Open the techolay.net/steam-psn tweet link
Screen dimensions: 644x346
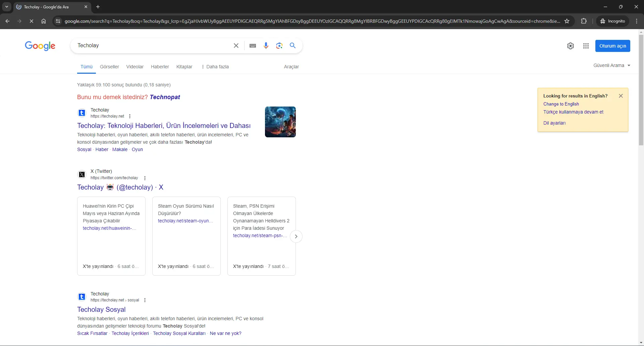click(260, 235)
